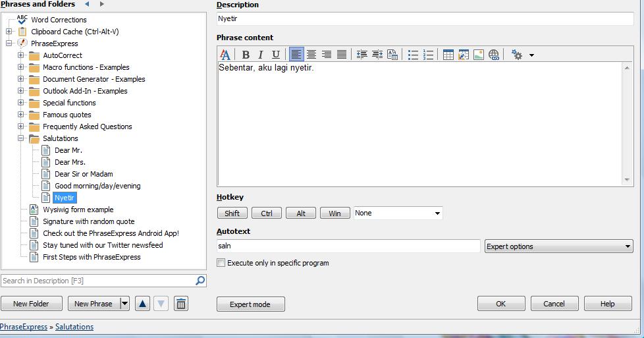Select Dear Sir or Madam phrase

coord(84,174)
